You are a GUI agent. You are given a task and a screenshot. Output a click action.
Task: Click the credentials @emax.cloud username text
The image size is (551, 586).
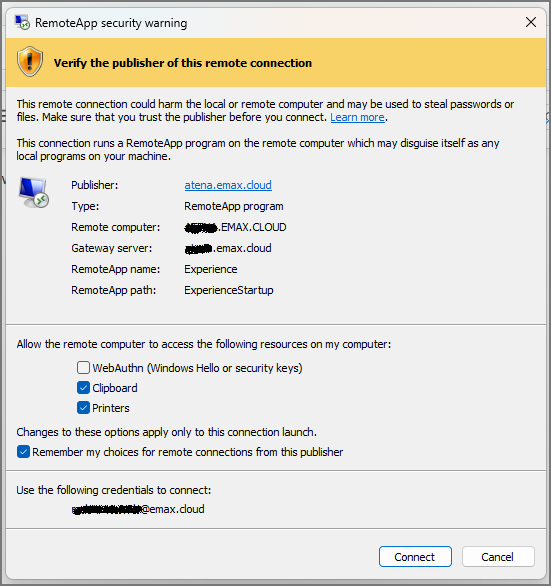click(138, 509)
